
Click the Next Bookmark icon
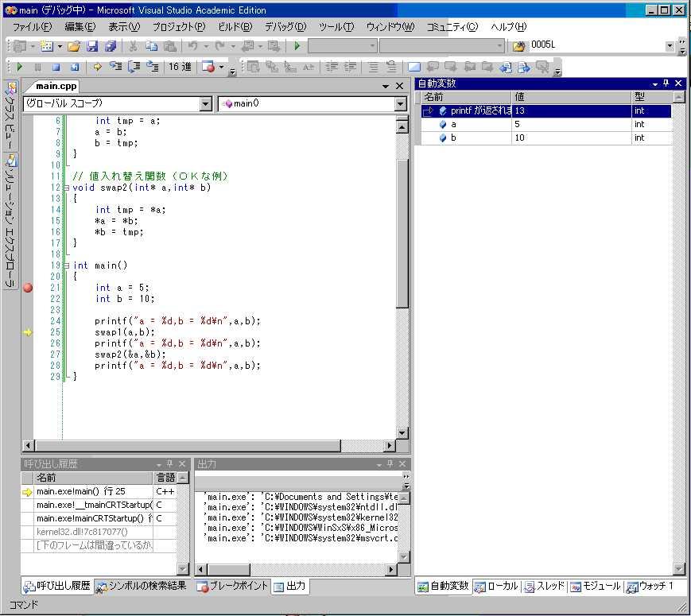[451, 67]
